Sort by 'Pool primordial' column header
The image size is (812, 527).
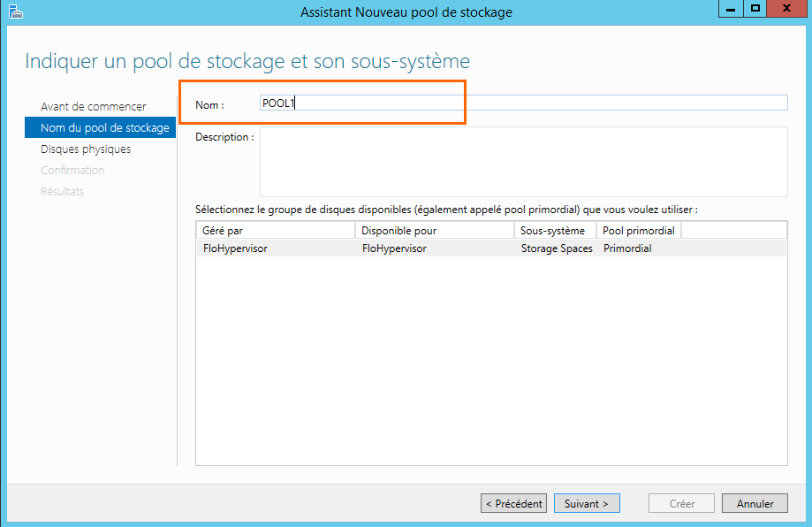pos(639,231)
